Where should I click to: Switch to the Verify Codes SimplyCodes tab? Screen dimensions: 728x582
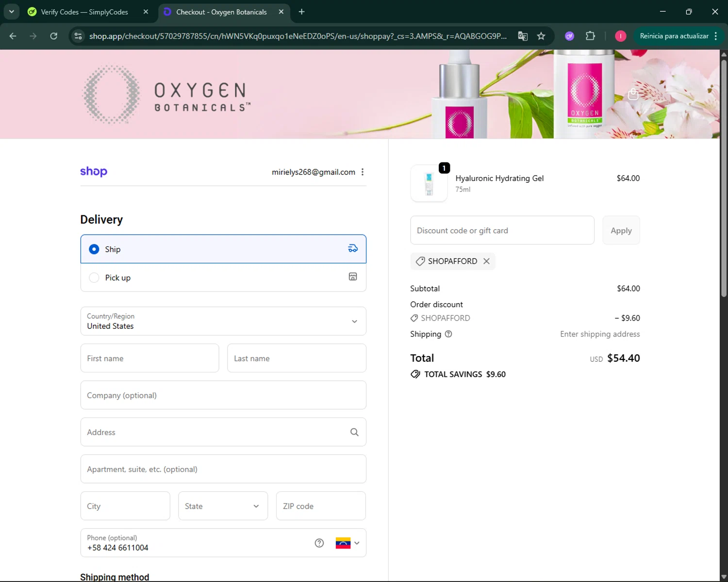[84, 12]
